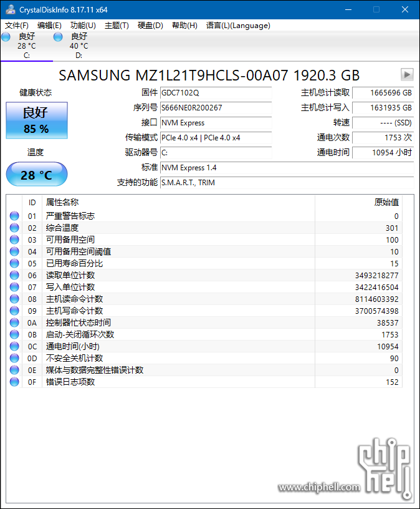Click status orb for attribute 04 可用备用空间阈值

click(x=14, y=251)
